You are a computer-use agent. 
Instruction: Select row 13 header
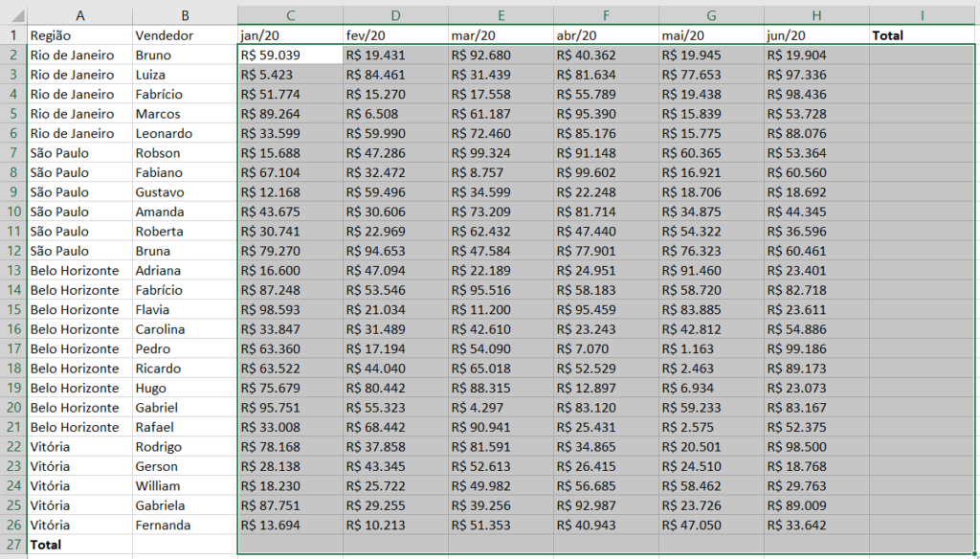13,270
